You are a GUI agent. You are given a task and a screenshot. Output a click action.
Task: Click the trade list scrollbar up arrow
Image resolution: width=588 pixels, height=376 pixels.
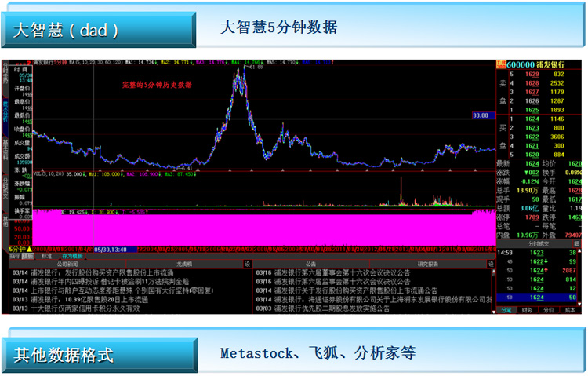coord(579,251)
